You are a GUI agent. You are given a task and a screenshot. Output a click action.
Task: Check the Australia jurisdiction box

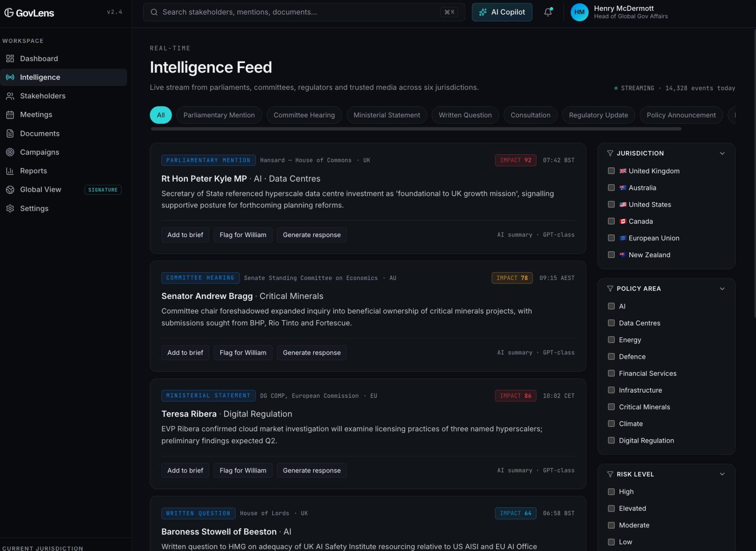[611, 188]
